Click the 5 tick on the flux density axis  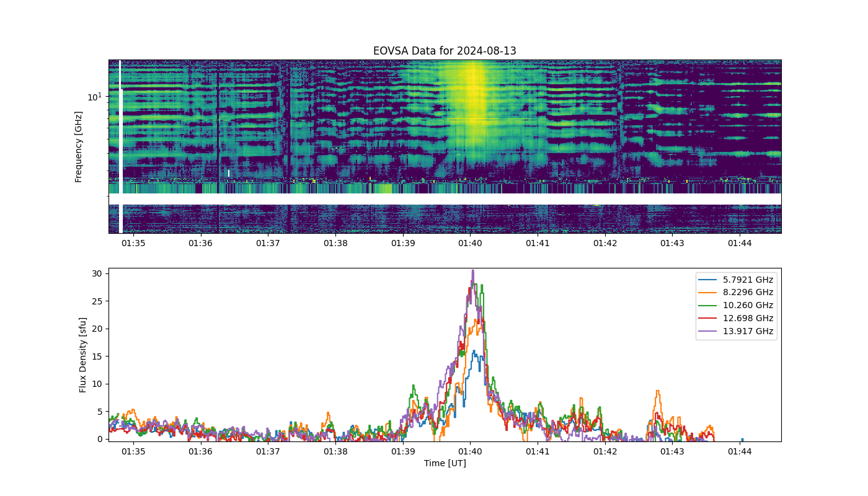click(101, 412)
